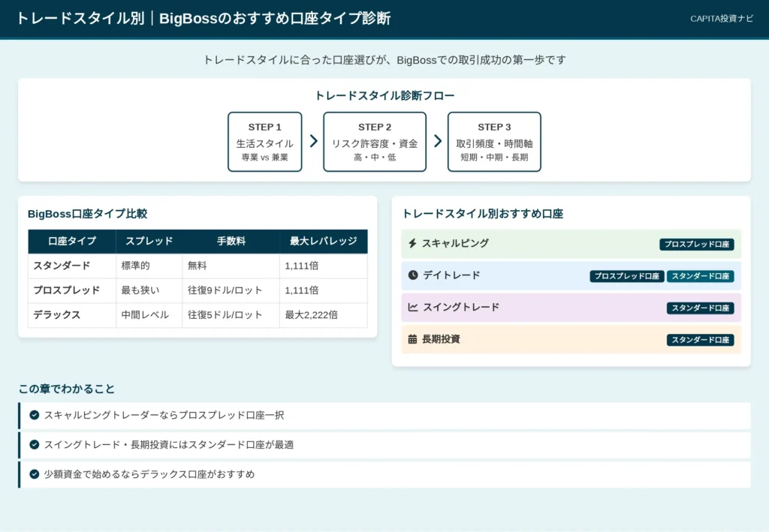This screenshot has width=769, height=532.
Task: Click the 1,111倍 leverage cell in the スタンダード row
Action: 323,266
